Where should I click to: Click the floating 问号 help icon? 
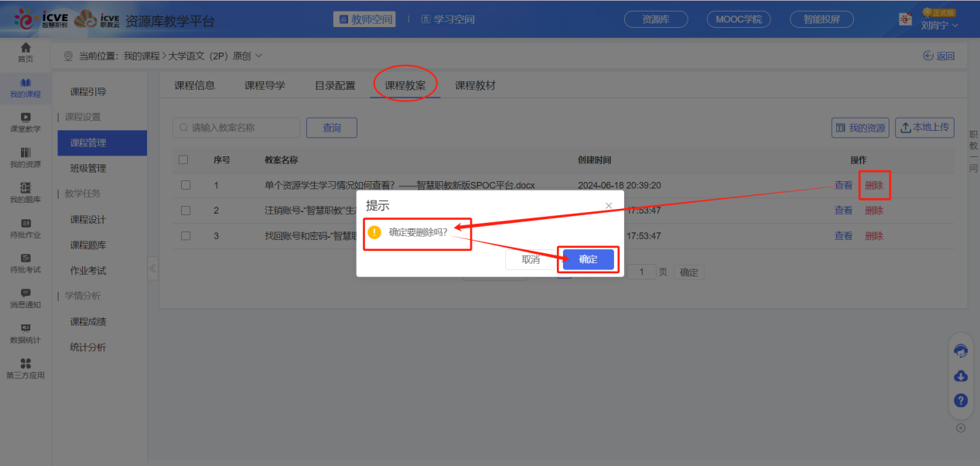pos(961,400)
